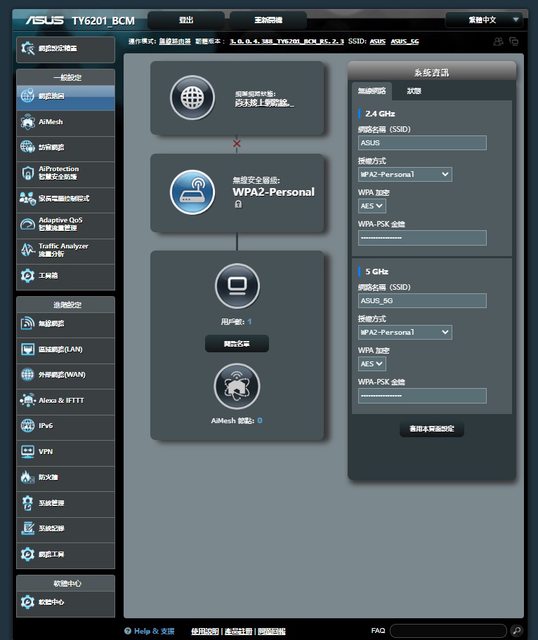Open Software Center gear item at sidebar bottom
Viewport: 538px width, 640px height.
(65, 602)
